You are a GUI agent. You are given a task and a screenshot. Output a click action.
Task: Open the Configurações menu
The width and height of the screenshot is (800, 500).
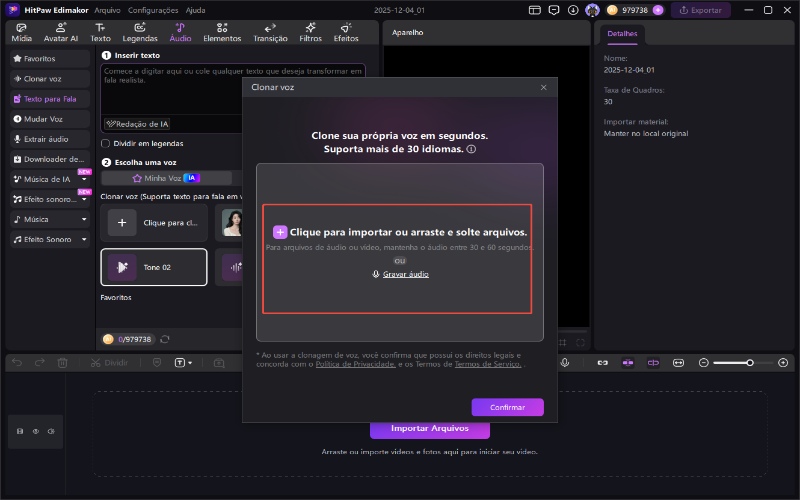[x=153, y=9]
